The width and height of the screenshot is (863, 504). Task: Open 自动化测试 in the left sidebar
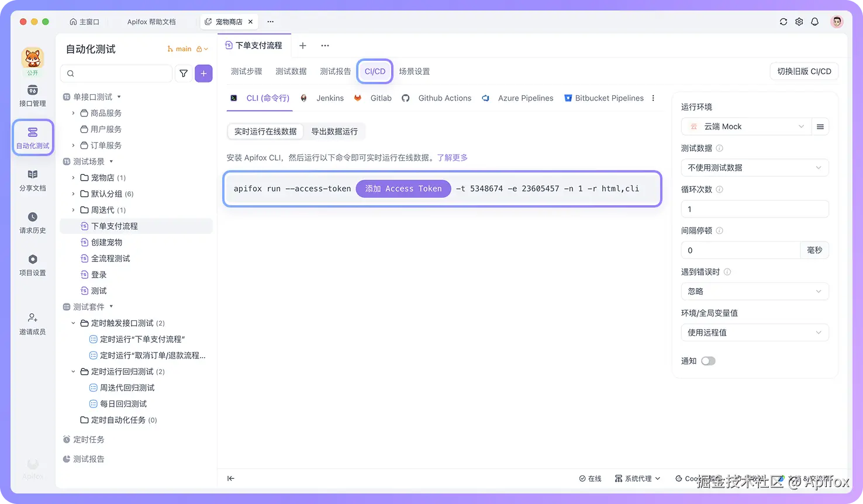pos(33,138)
